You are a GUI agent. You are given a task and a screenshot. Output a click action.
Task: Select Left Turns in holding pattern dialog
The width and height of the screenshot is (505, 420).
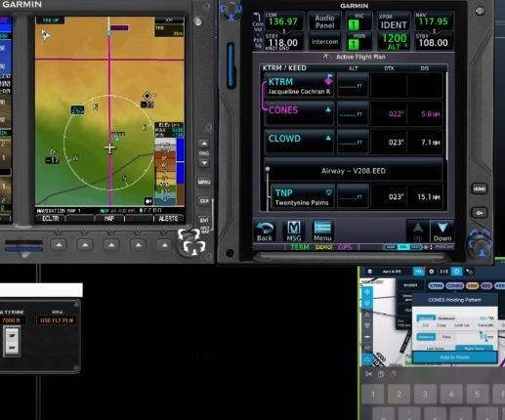point(435,349)
